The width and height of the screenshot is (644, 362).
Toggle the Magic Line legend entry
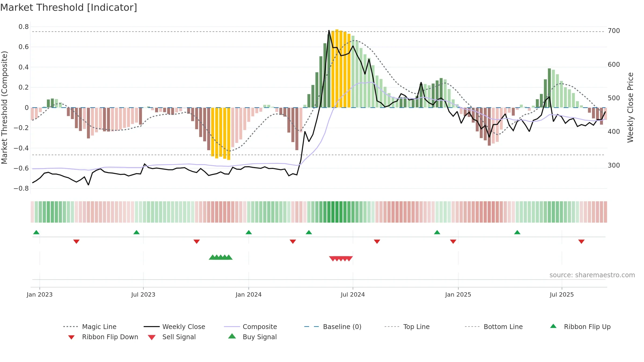(x=90, y=327)
